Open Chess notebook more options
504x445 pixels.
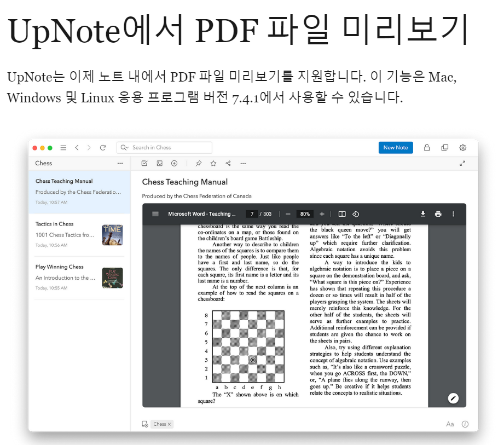[120, 163]
